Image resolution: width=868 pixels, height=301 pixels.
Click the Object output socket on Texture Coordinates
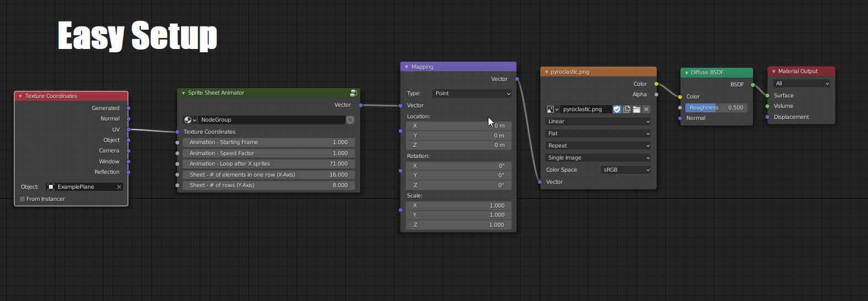click(x=128, y=140)
